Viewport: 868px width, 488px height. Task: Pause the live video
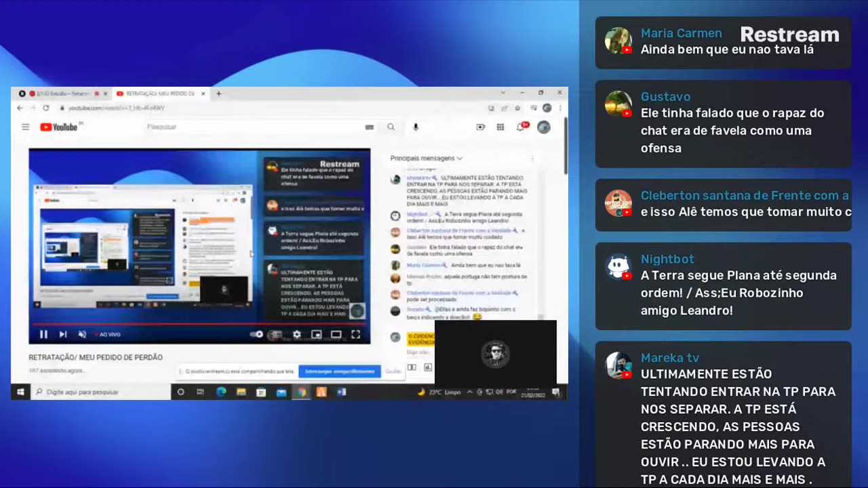[43, 334]
